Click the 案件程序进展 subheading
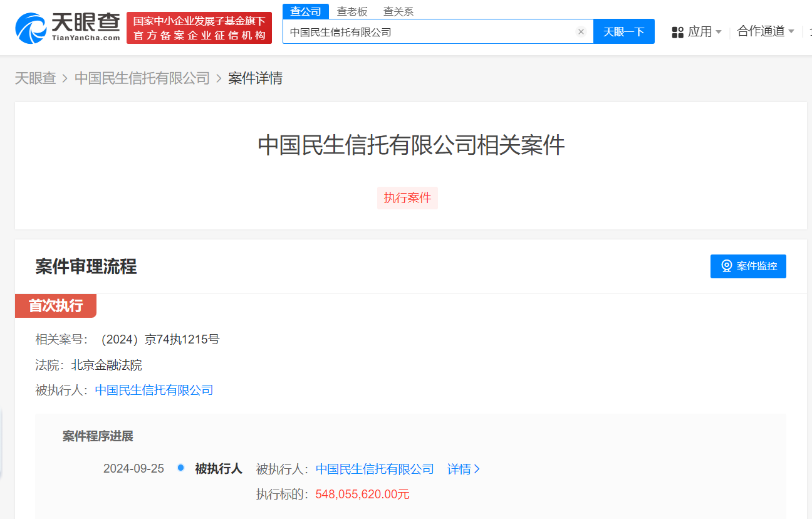This screenshot has width=812, height=519. (98, 436)
